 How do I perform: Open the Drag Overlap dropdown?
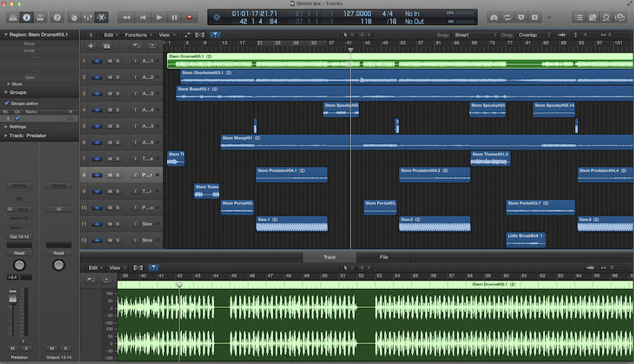[x=535, y=35]
